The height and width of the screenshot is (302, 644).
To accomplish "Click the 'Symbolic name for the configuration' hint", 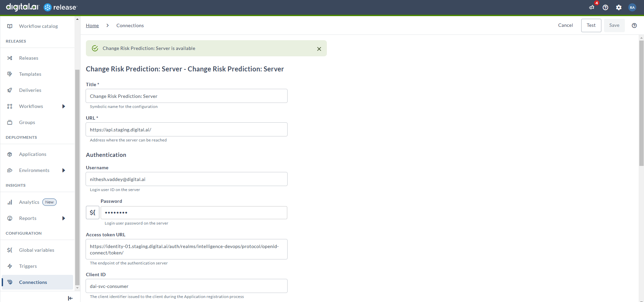I will point(123,107).
